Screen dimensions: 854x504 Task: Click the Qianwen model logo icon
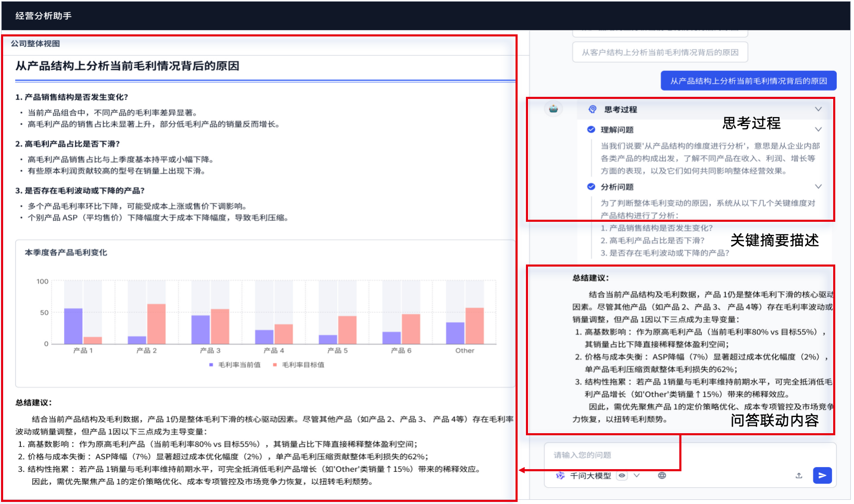point(560,475)
